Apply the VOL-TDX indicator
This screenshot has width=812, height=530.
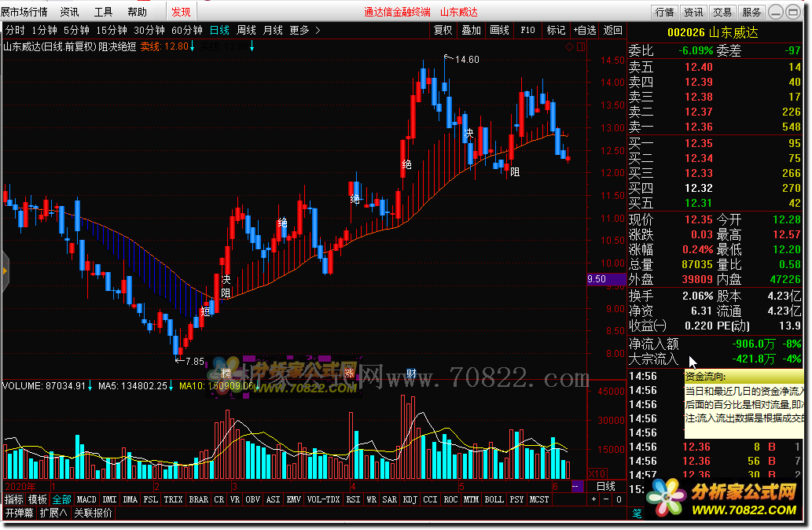point(323,499)
